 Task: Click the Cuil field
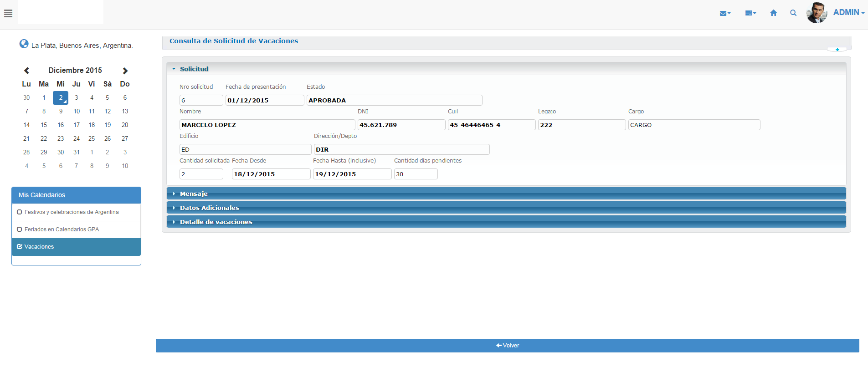[492, 125]
